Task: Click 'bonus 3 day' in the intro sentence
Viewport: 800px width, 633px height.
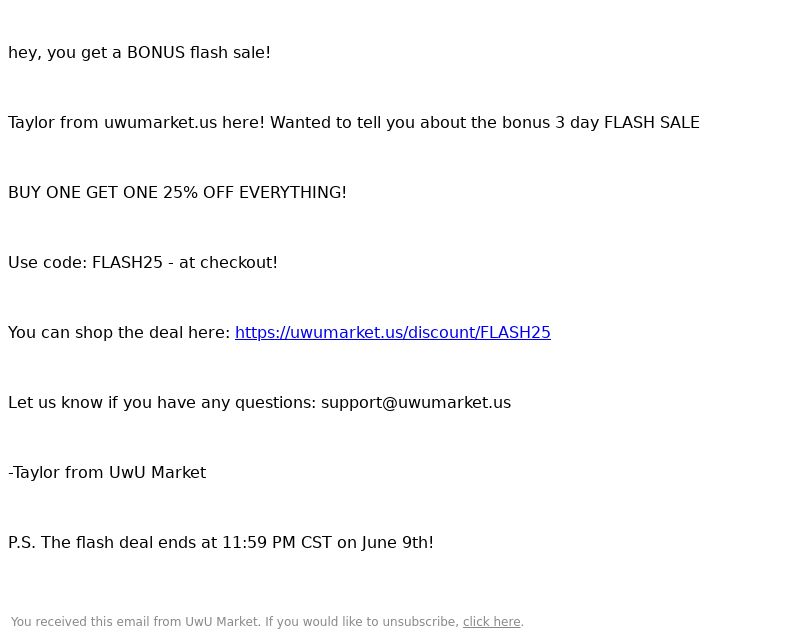Action: 550,123
